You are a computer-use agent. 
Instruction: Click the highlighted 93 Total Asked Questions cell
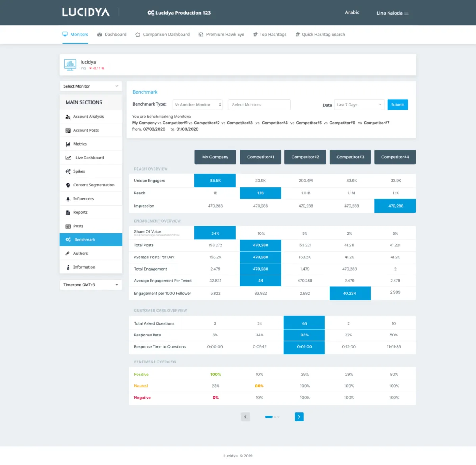[x=304, y=323]
